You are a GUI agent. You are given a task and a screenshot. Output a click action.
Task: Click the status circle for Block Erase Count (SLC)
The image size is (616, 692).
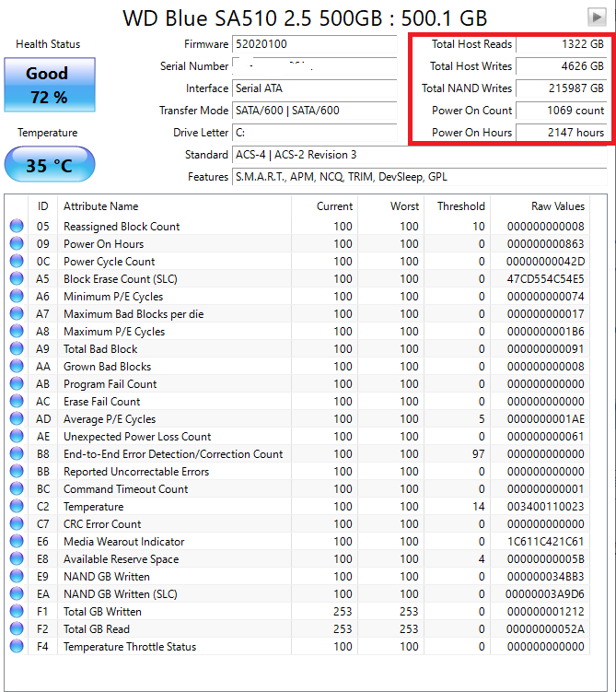click(x=17, y=278)
